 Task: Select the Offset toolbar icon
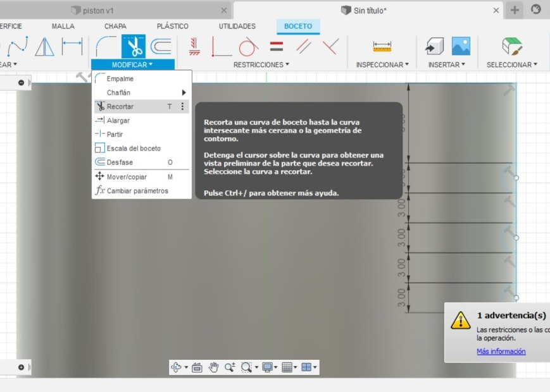[x=161, y=46]
